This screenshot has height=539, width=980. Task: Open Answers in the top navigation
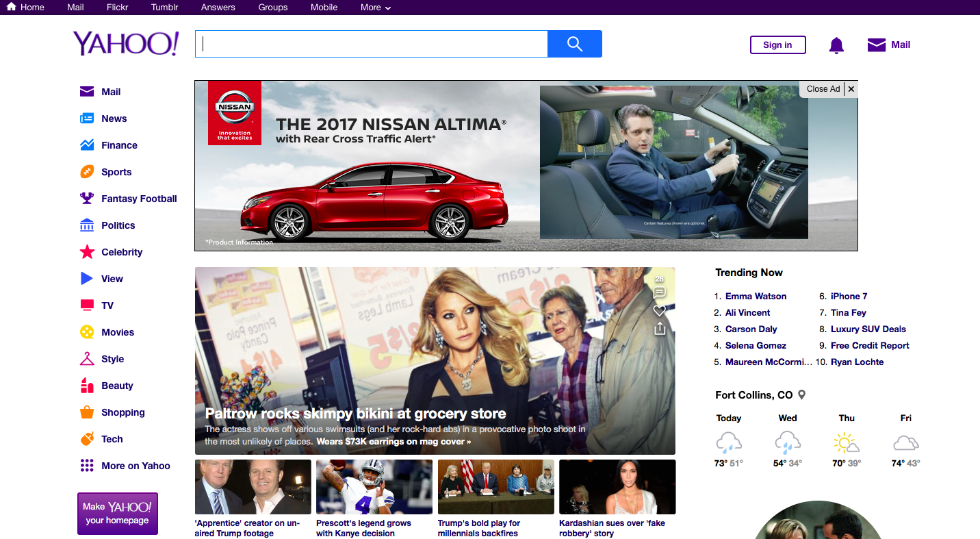(x=218, y=8)
